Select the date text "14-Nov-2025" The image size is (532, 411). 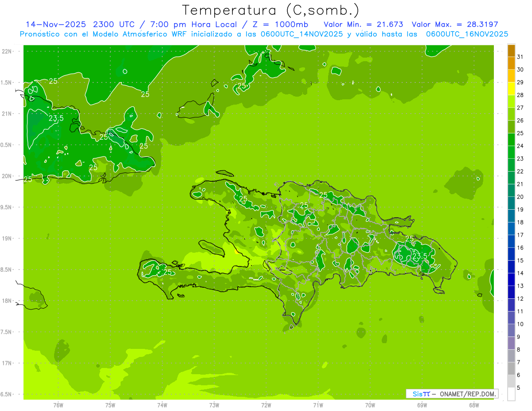pos(56,24)
